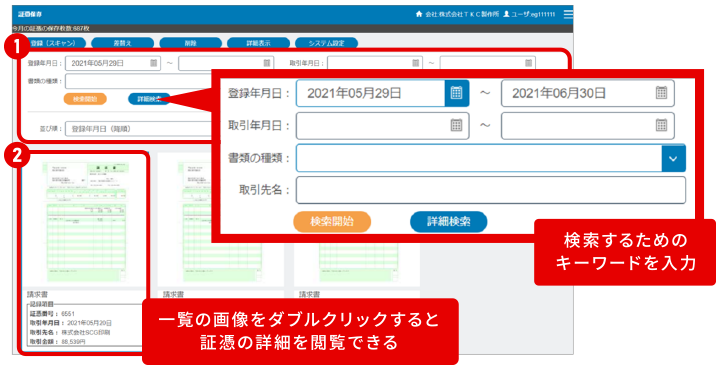The height and width of the screenshot is (370, 720).
Task: Click the 証憑番号: 6551 text
Action: [52, 314]
